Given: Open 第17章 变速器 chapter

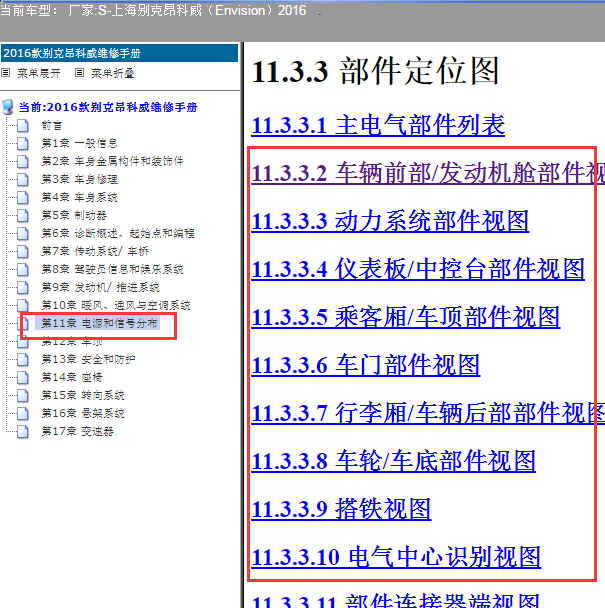Looking at the screenshot, I should [x=78, y=432].
